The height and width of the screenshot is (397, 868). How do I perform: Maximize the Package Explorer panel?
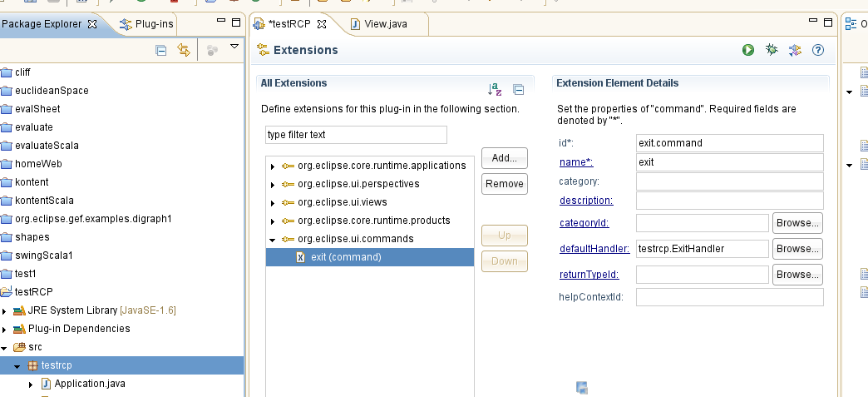(236, 22)
